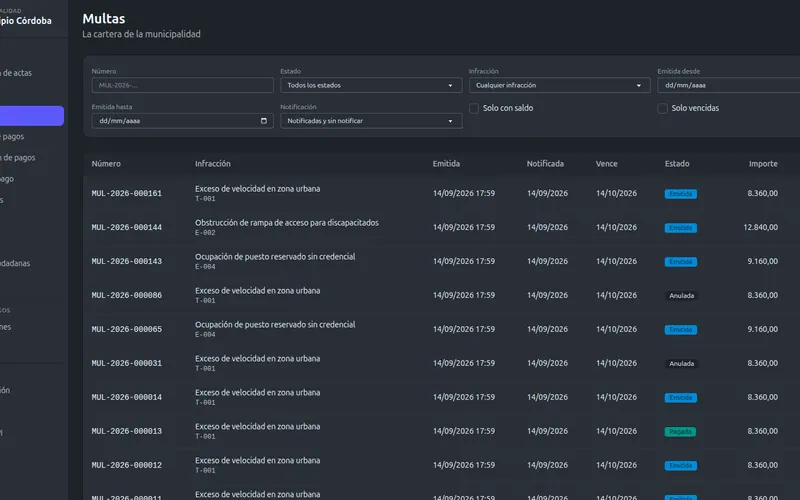Click the Emitida badge of MUL-2026-000065
Image resolution: width=800 pixels, height=500 pixels.
pyautogui.click(x=681, y=330)
